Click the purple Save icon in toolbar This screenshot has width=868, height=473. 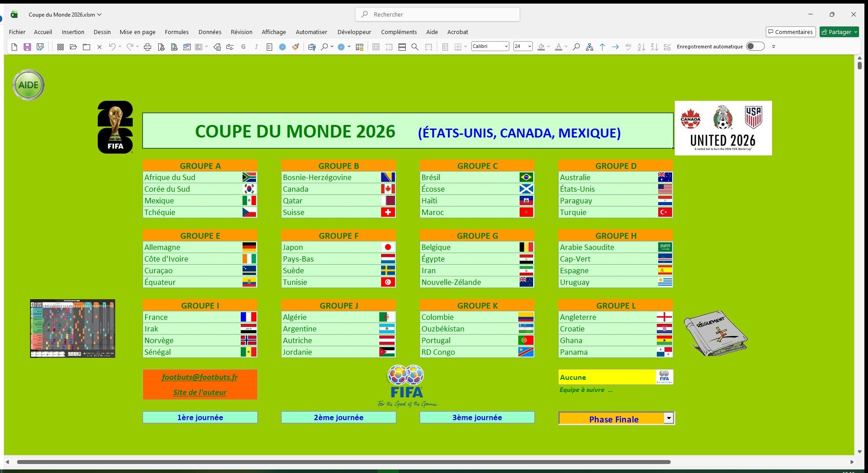27,47
